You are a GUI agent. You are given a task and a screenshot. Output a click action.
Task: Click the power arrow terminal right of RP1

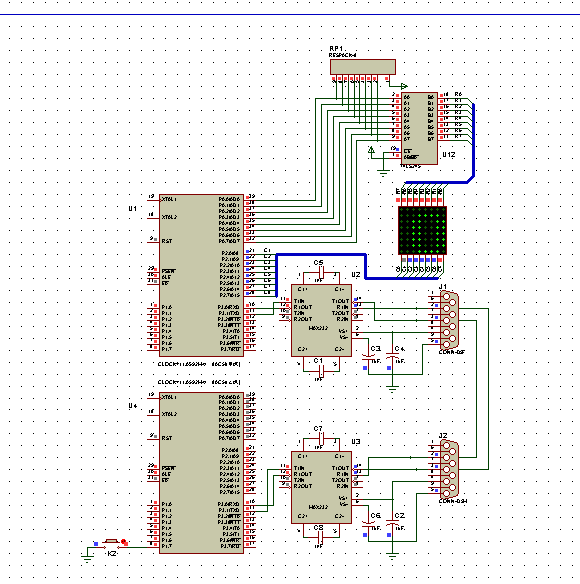[404, 86]
